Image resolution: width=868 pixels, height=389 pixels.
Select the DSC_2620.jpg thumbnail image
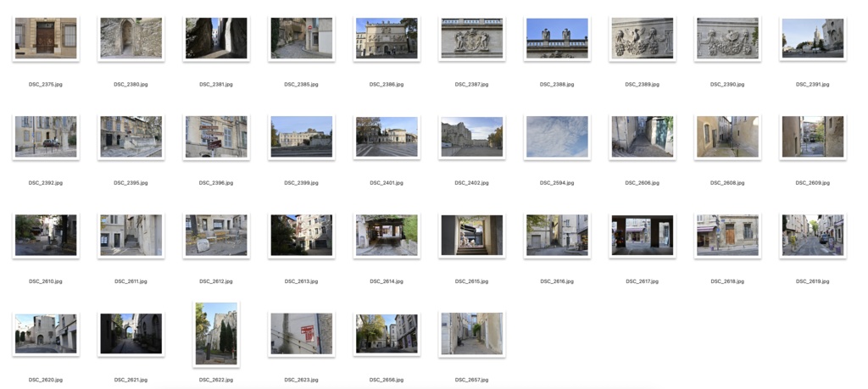click(x=46, y=334)
